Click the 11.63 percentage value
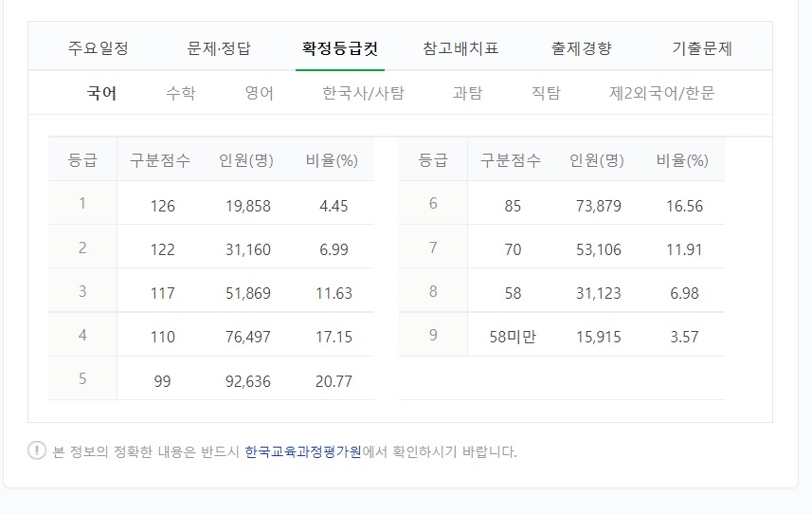Viewport: 812px width, 514px height. coord(334,293)
